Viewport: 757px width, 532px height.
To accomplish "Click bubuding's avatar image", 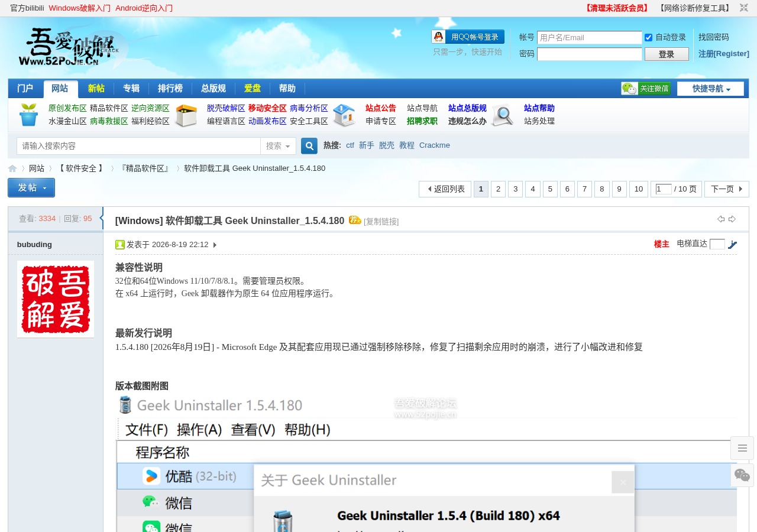I will pyautogui.click(x=56, y=299).
